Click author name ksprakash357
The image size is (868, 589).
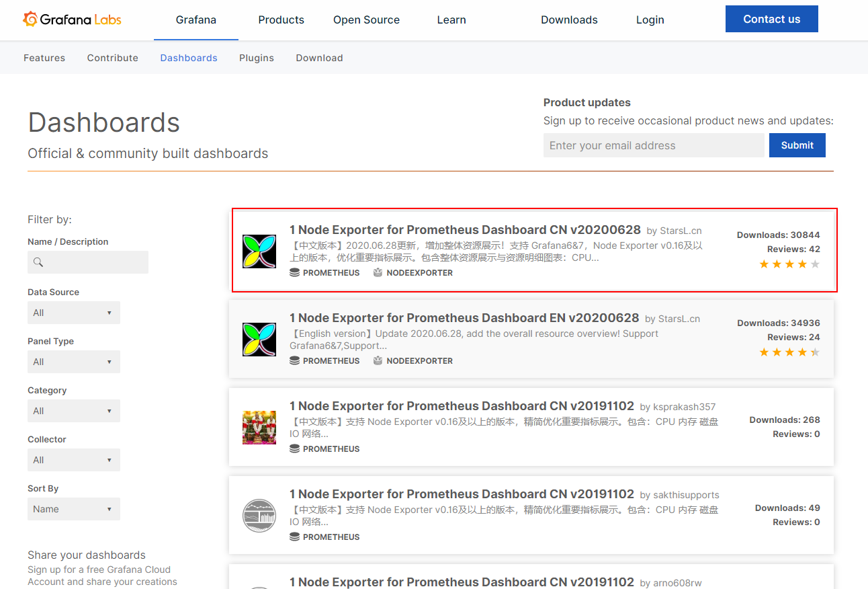pyautogui.click(x=683, y=407)
